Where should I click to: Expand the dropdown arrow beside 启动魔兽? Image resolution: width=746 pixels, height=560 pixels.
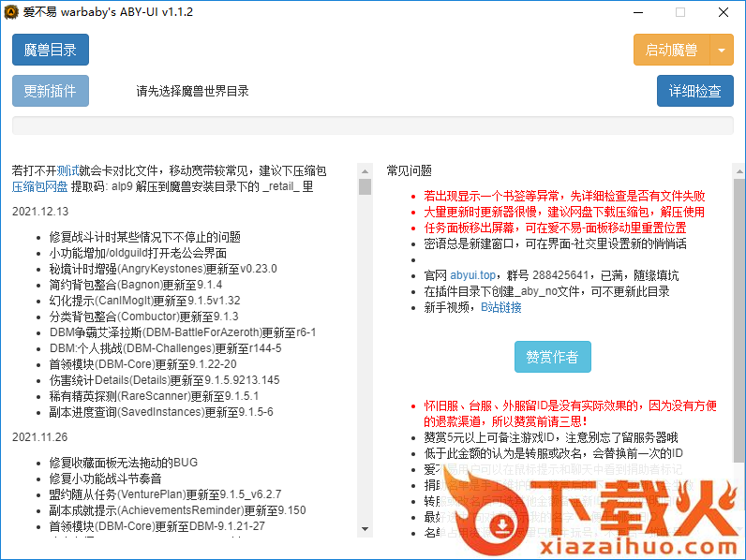[722, 50]
